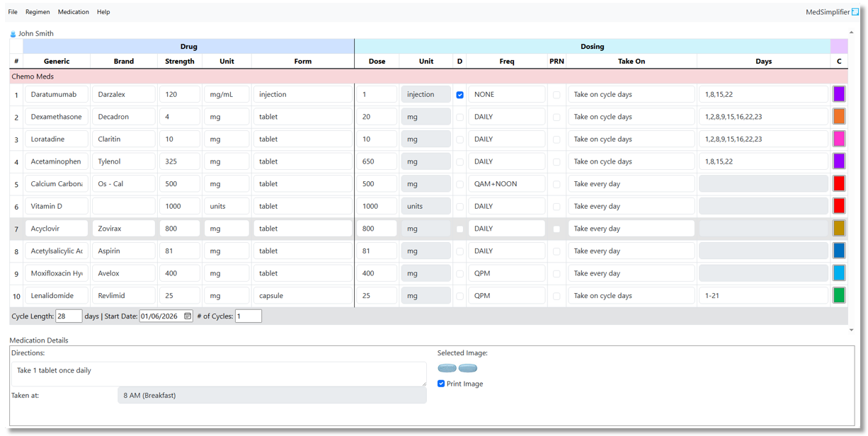Click the Days field showing 1-21

tap(763, 296)
